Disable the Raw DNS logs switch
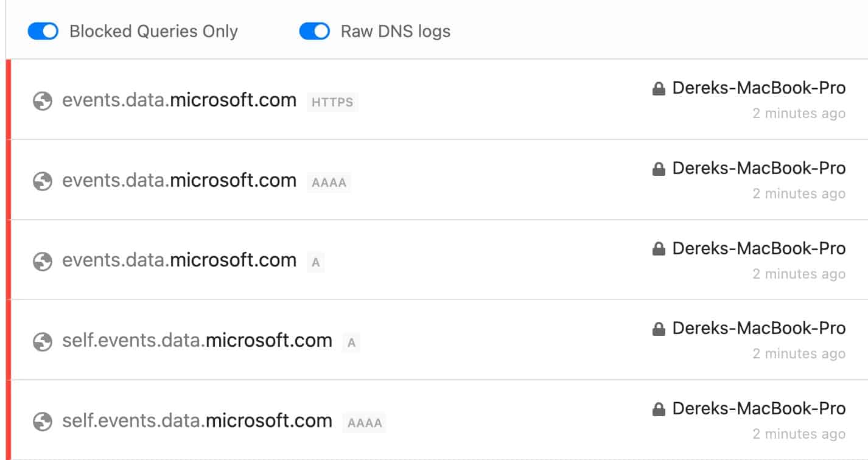Image resolution: width=868 pixels, height=460 pixels. (315, 31)
